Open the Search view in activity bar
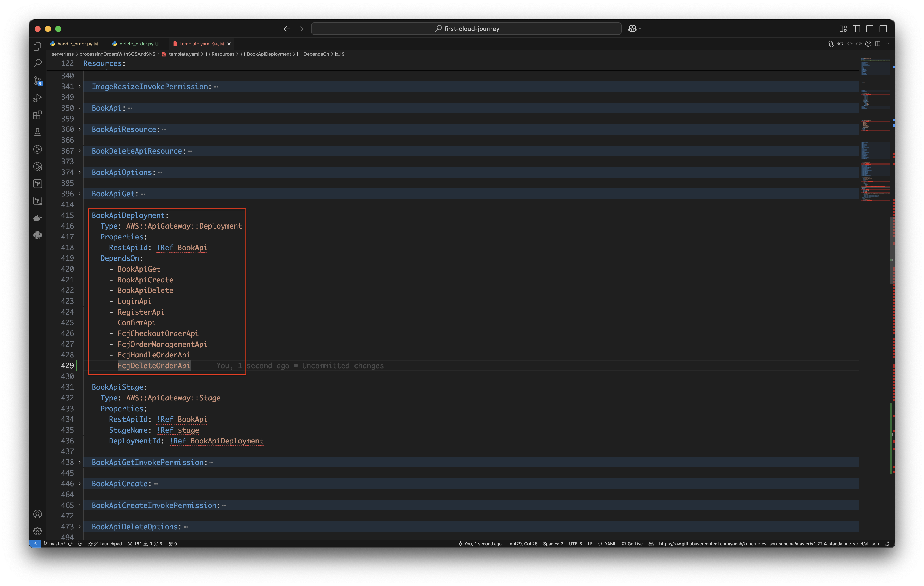 [x=37, y=63]
